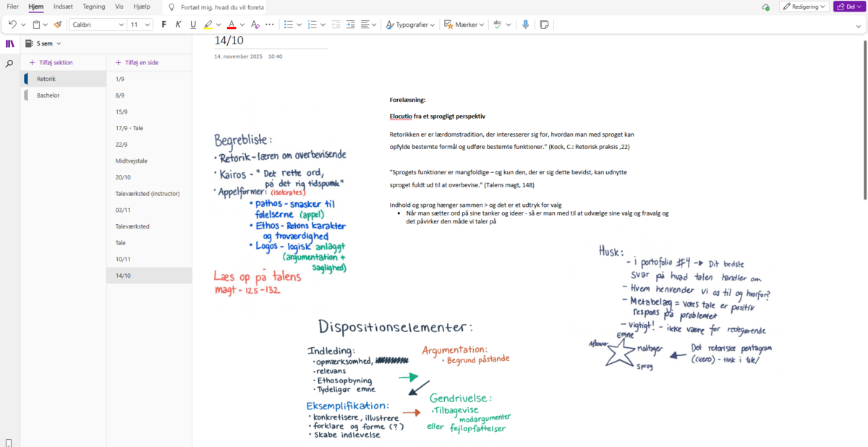This screenshot has width=868, height=447.
Task: Open the notebook navigation books icon
Action: tap(9, 43)
